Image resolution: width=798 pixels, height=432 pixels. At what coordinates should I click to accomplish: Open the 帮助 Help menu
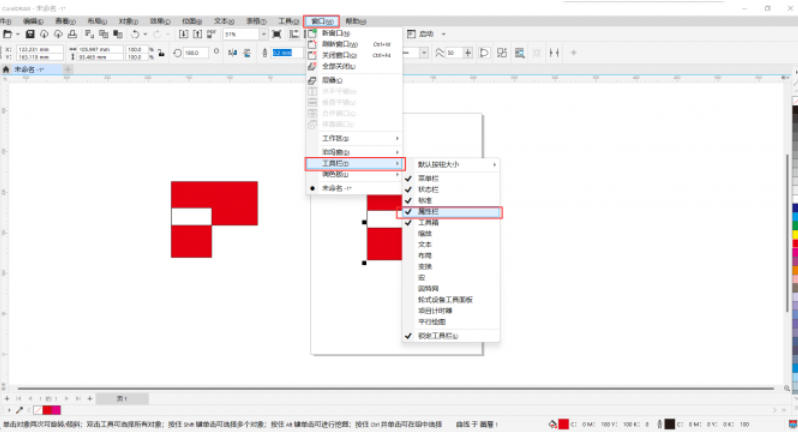pos(355,21)
